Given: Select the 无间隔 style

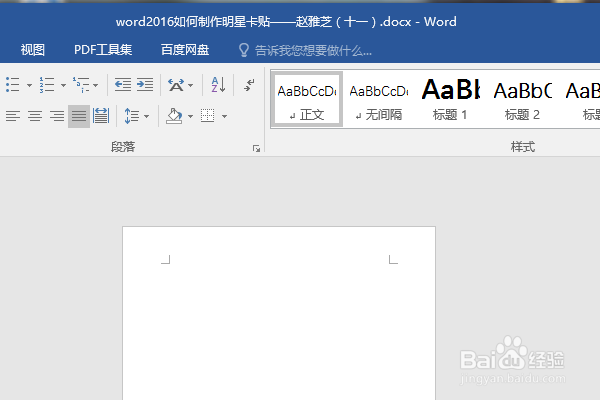Looking at the screenshot, I should [379, 100].
